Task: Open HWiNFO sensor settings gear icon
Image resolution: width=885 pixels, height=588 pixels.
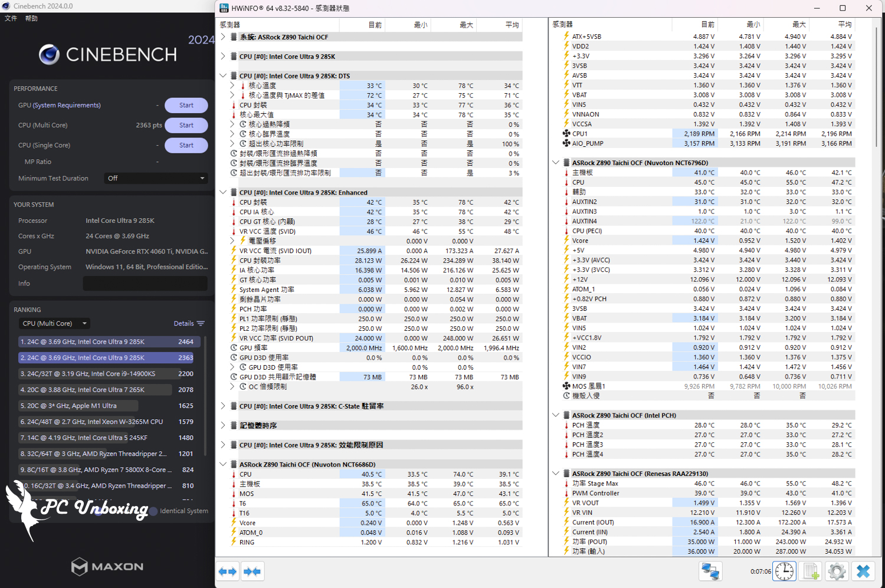Action: (x=837, y=571)
